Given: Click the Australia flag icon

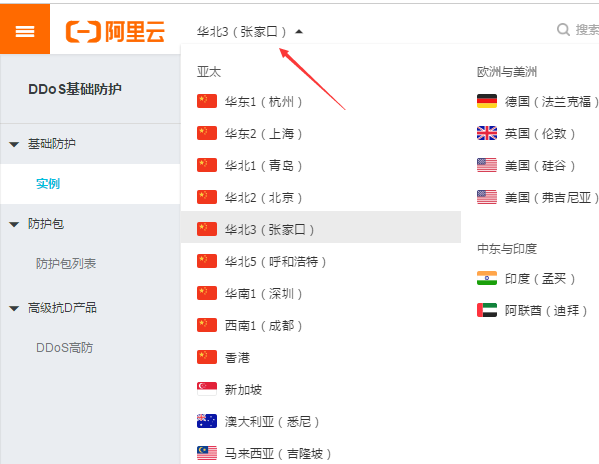Looking at the screenshot, I should [x=207, y=421].
